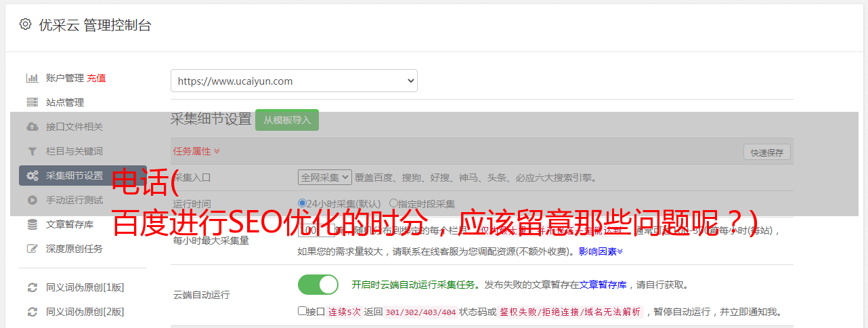Click the 快速保存 button
This screenshot has width=868, height=328.
tap(767, 152)
